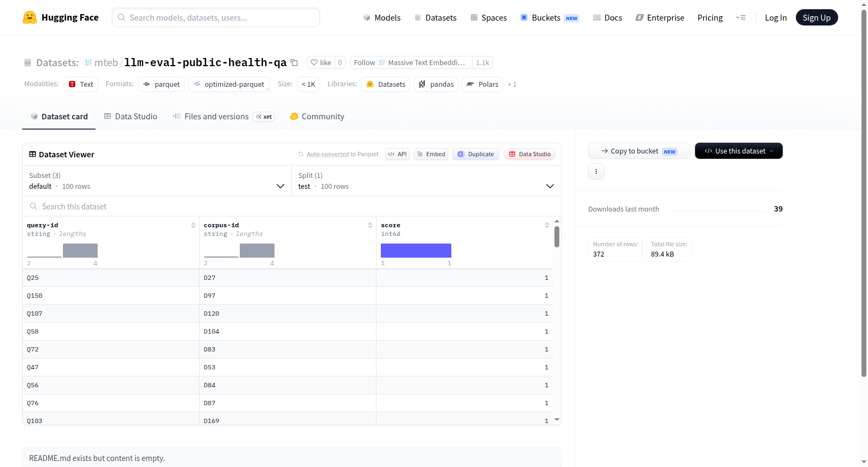
Task: Click the Sign Up button
Action: tap(816, 17)
